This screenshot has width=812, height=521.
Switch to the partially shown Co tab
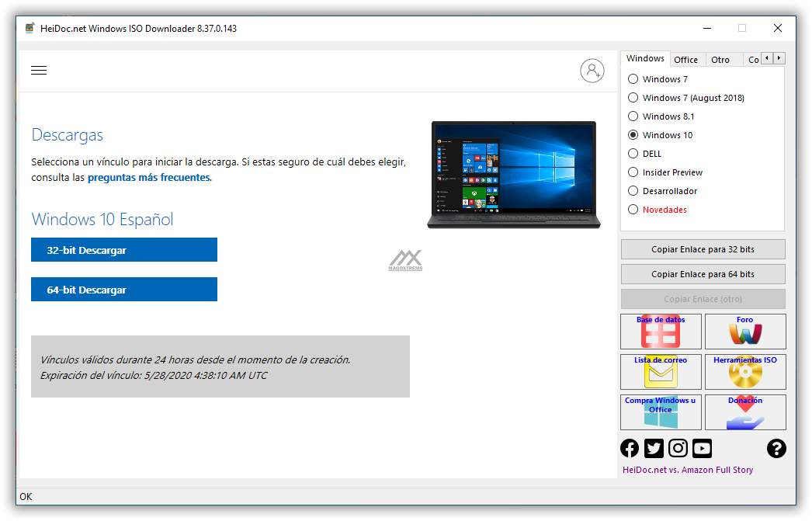click(x=753, y=60)
